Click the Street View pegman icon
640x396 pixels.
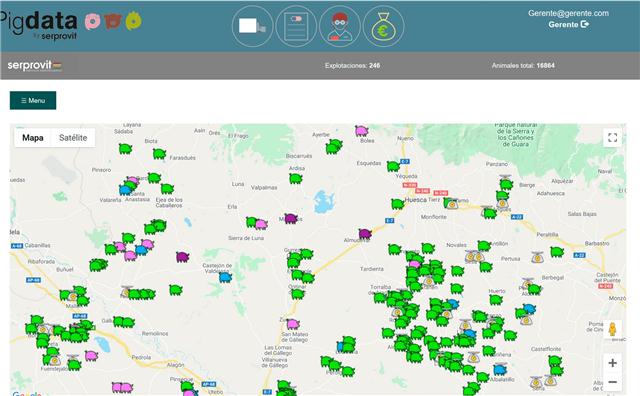612,329
